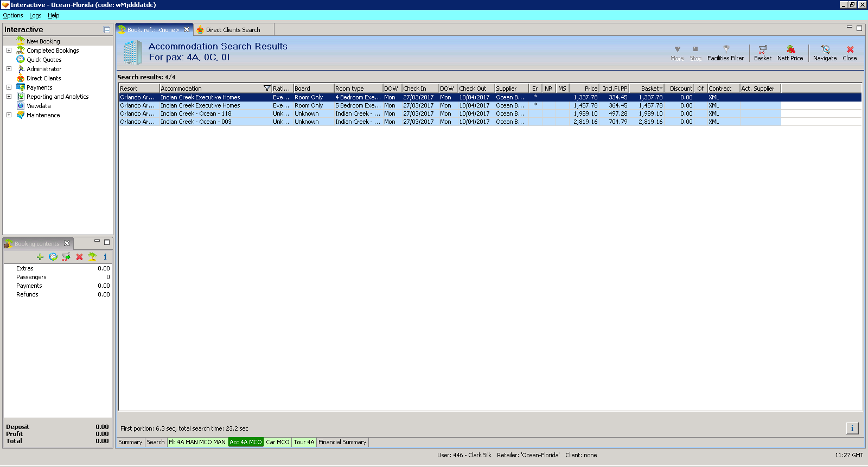
Task: Click the Navigate compass button
Action: click(825, 53)
